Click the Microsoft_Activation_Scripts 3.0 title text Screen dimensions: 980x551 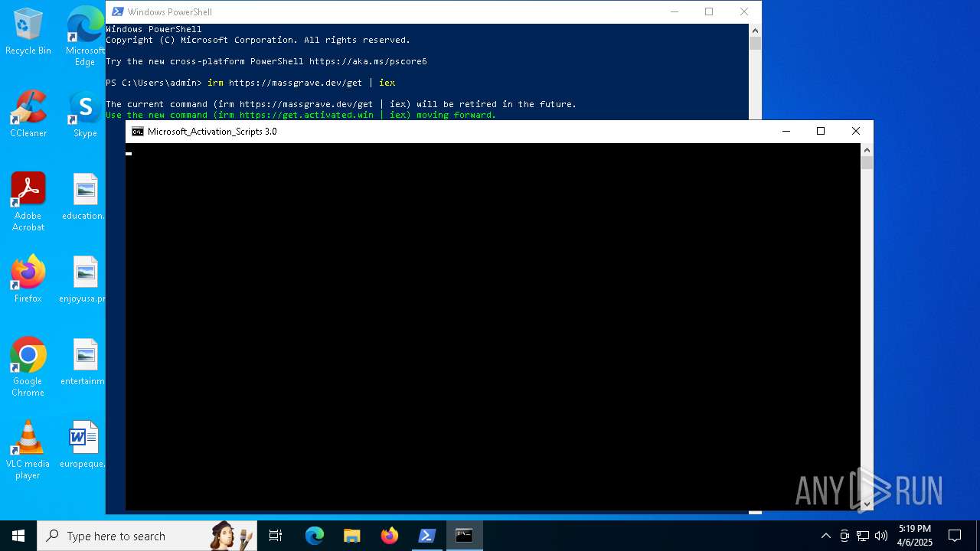coord(212,132)
